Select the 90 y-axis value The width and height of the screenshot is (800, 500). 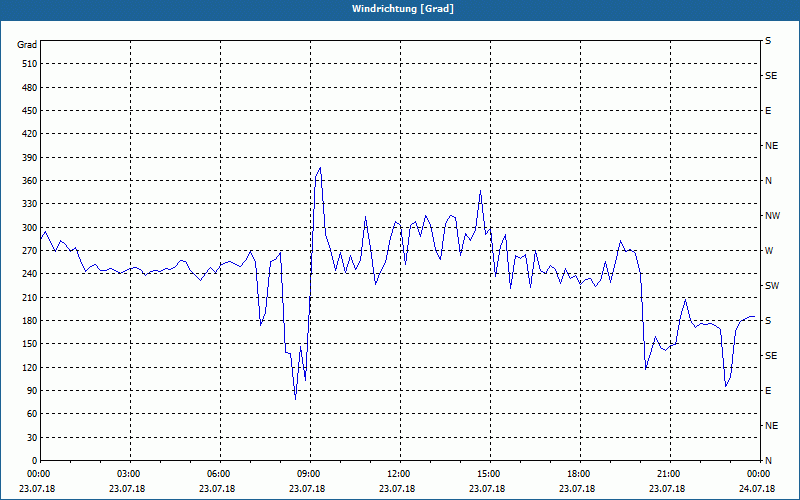coord(32,391)
